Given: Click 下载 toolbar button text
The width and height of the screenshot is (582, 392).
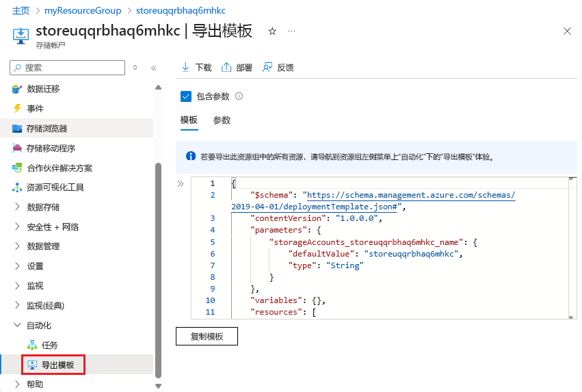Looking at the screenshot, I should coord(203,68).
